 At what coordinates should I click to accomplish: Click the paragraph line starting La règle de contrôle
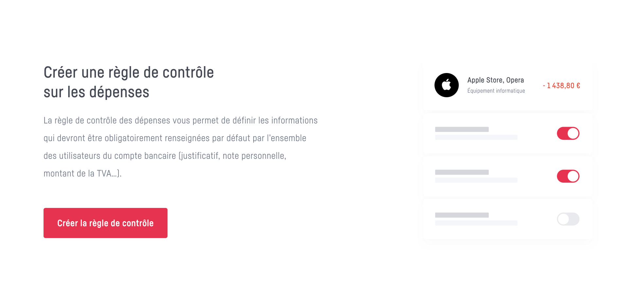(x=181, y=120)
